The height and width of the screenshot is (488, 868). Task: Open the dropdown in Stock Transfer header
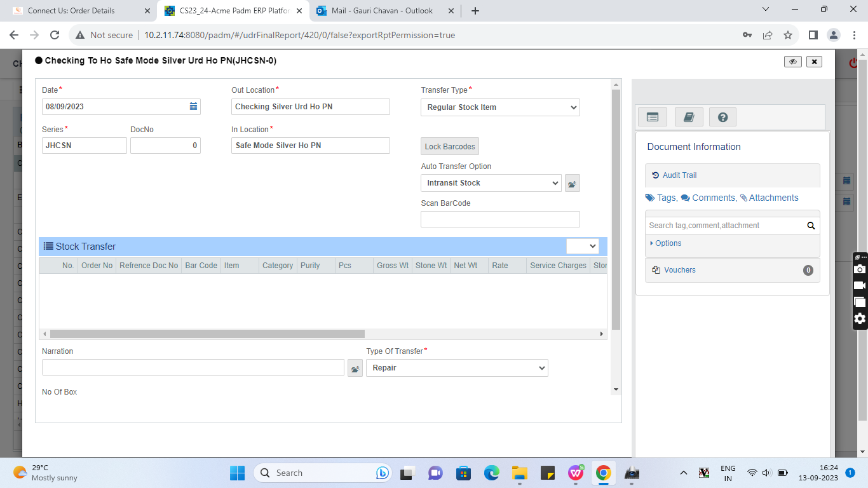click(x=583, y=246)
